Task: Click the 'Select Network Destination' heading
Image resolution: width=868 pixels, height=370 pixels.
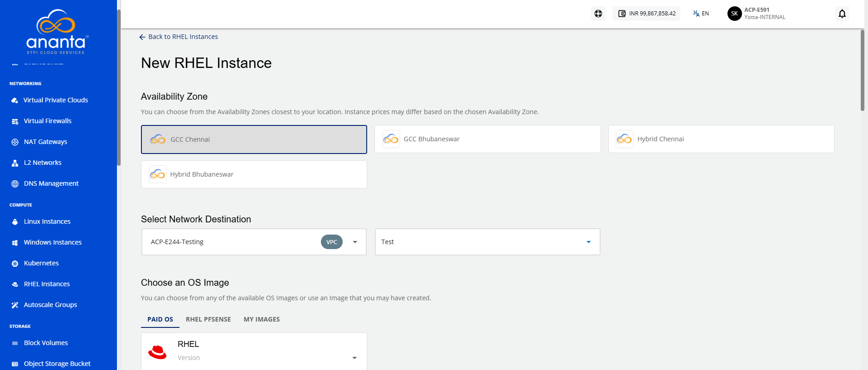Action: click(196, 219)
